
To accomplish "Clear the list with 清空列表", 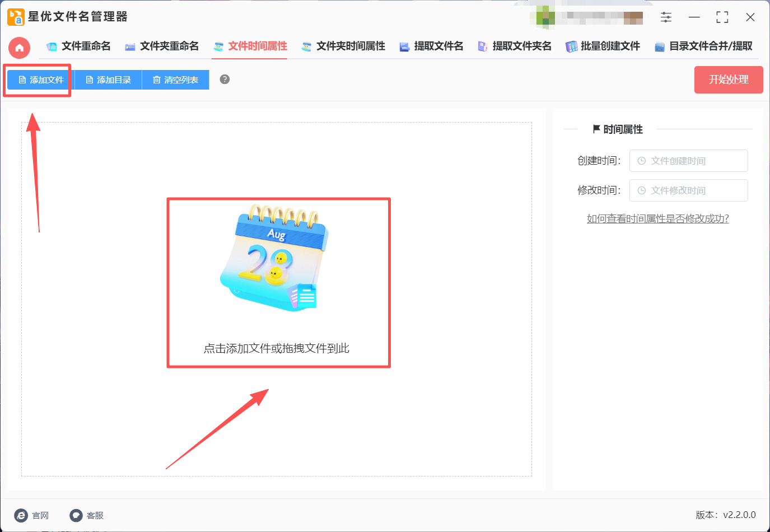I will click(175, 80).
